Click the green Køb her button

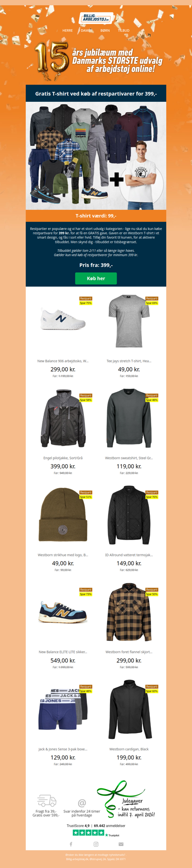click(96, 278)
